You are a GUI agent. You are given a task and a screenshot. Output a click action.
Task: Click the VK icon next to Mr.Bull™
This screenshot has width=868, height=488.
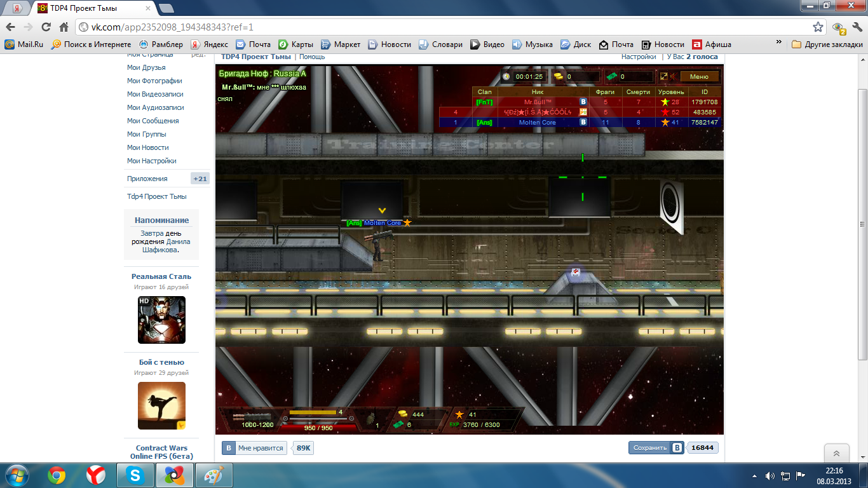[x=583, y=102]
